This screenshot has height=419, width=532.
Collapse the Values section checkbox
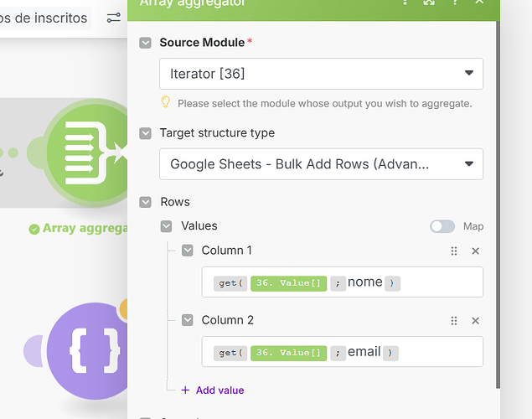166,226
